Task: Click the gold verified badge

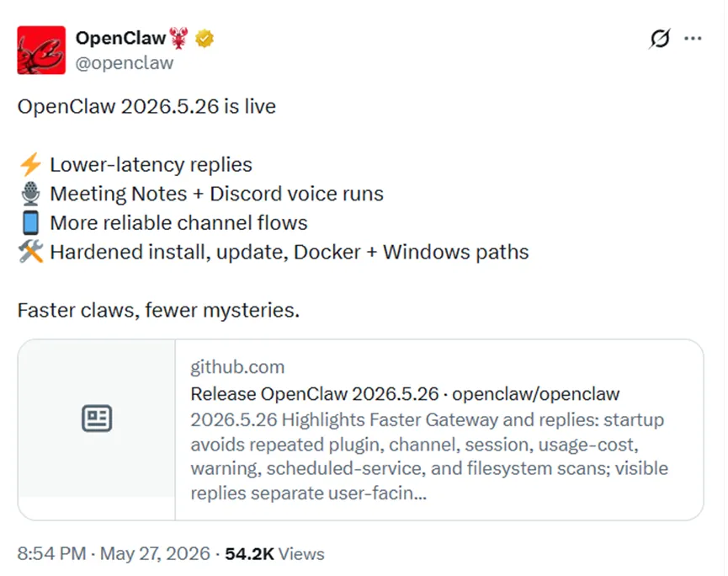Action: [205, 38]
